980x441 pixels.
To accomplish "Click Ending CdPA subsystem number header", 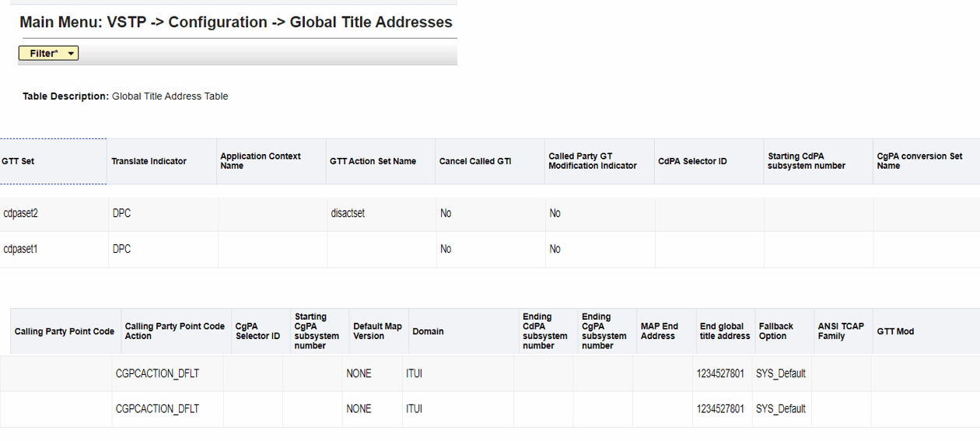I will point(548,331).
